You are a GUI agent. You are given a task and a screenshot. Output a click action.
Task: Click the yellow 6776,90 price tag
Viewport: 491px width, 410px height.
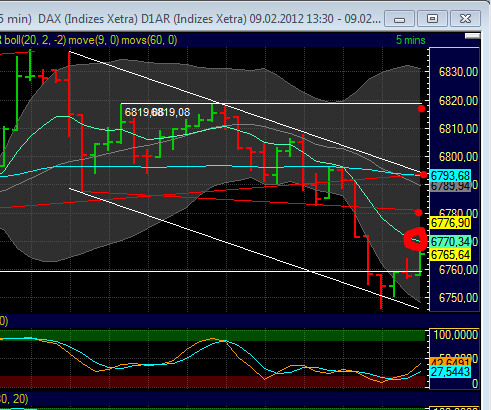(450, 222)
